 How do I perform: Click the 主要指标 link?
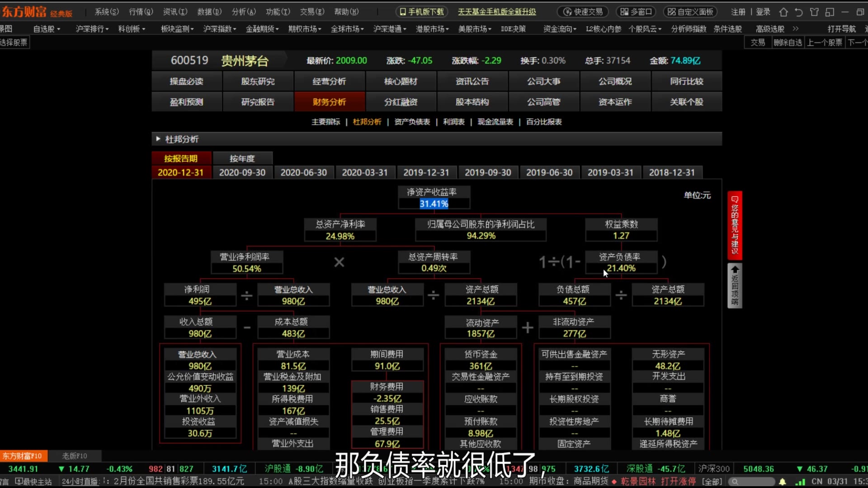coord(325,122)
